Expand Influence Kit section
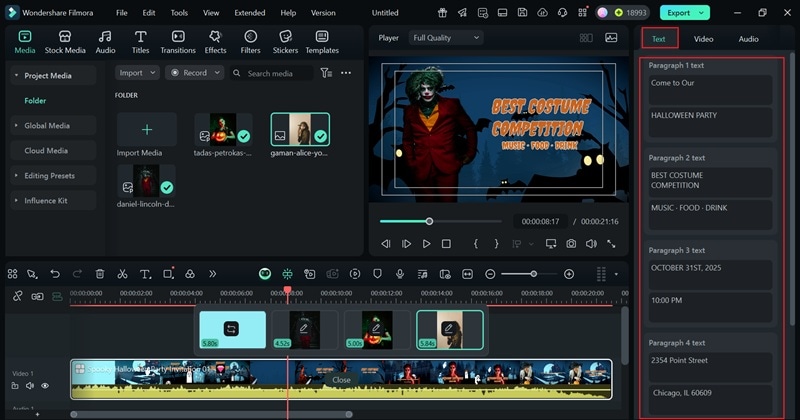Screen dimensions: 800x420 tap(16, 201)
